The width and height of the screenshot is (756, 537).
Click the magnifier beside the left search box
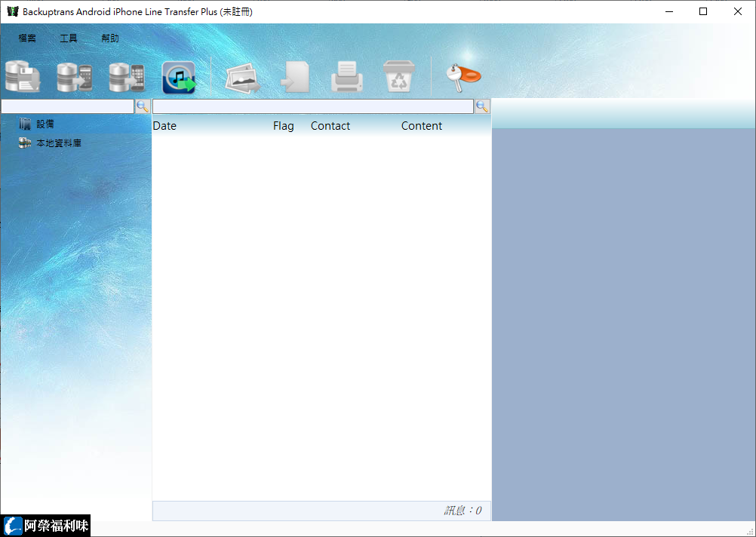(x=143, y=106)
